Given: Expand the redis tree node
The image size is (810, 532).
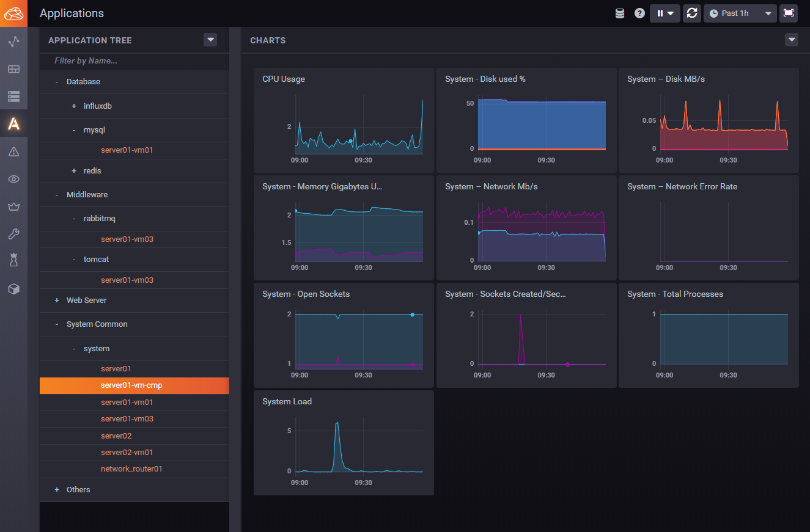Looking at the screenshot, I should [x=74, y=171].
